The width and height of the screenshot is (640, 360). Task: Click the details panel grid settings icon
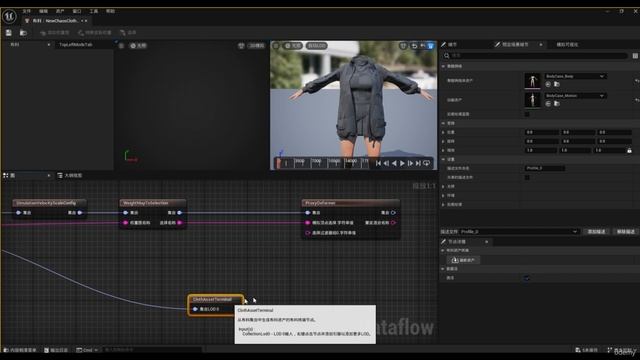click(635, 56)
